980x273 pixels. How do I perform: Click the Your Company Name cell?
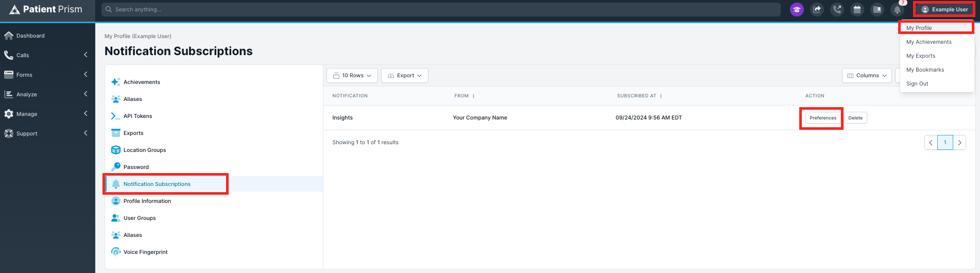(480, 118)
